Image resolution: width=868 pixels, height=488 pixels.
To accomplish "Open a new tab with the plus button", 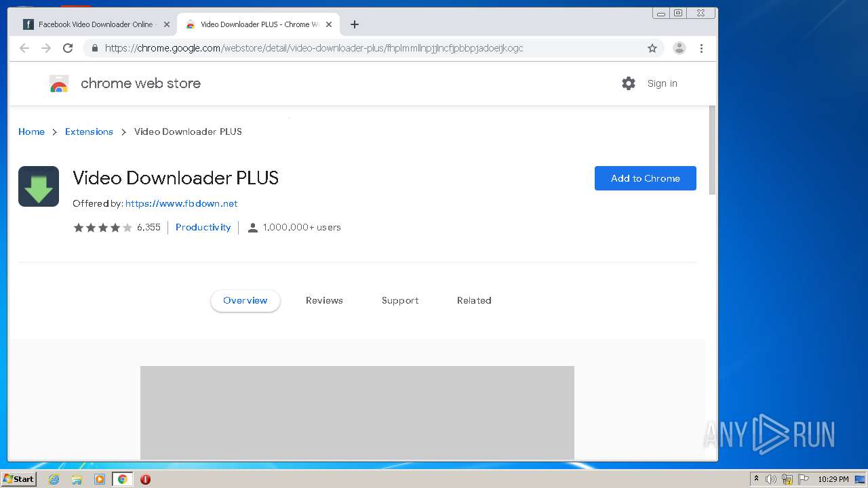I will tap(354, 24).
